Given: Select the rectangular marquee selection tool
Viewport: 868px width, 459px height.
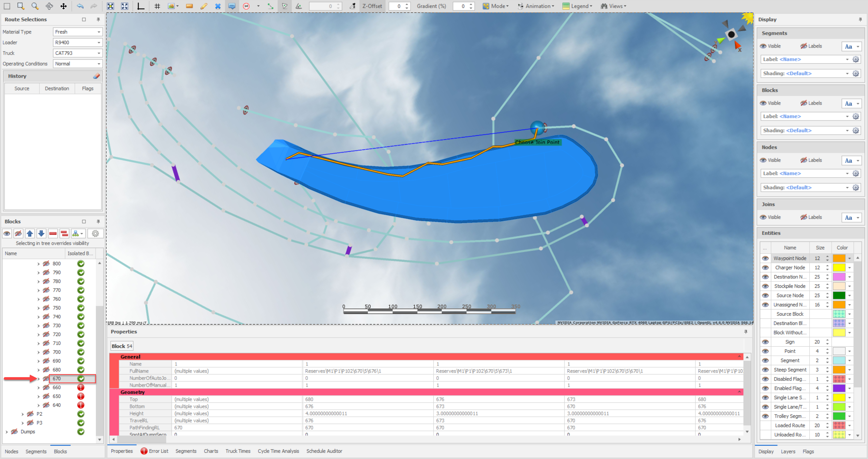Looking at the screenshot, I should pos(7,6).
